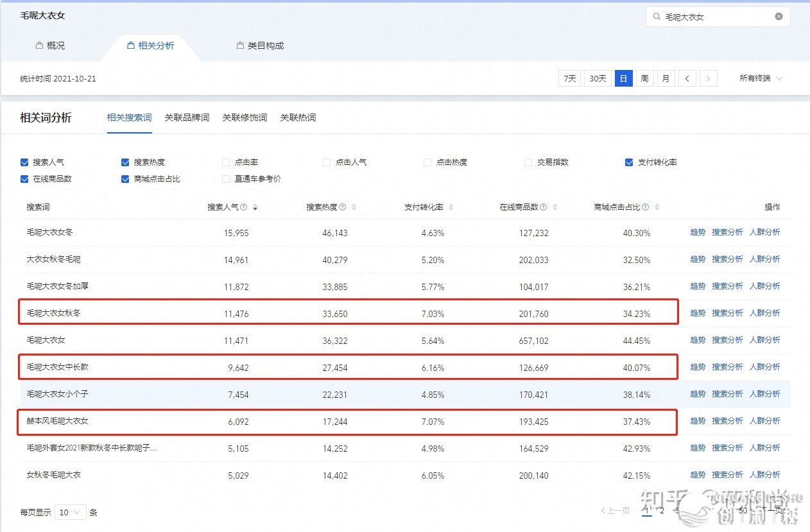The height and width of the screenshot is (532, 810).
Task: Open 人群分析 for 赫本风毛呢大衣女
Action: (764, 421)
